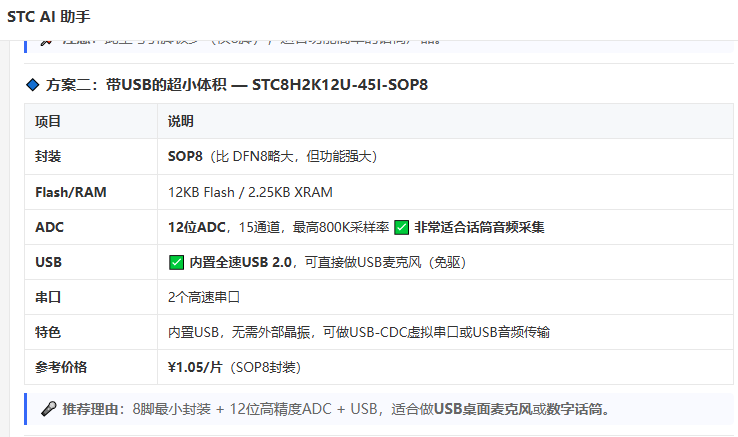Click 内置全速USB 2.0 bold text

point(241,262)
